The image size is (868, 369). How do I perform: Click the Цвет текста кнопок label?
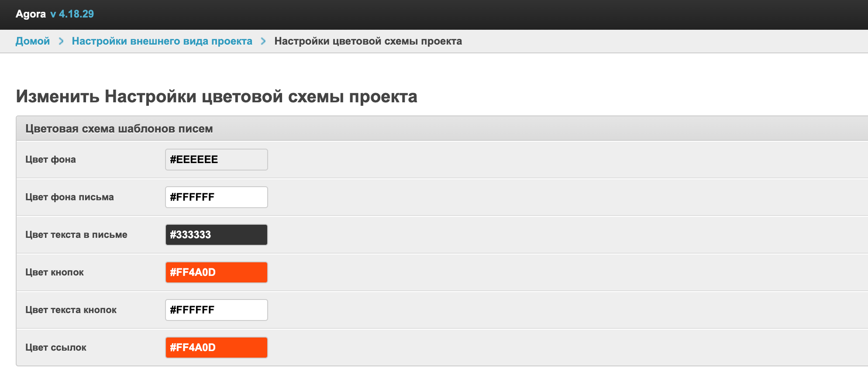pyautogui.click(x=71, y=310)
